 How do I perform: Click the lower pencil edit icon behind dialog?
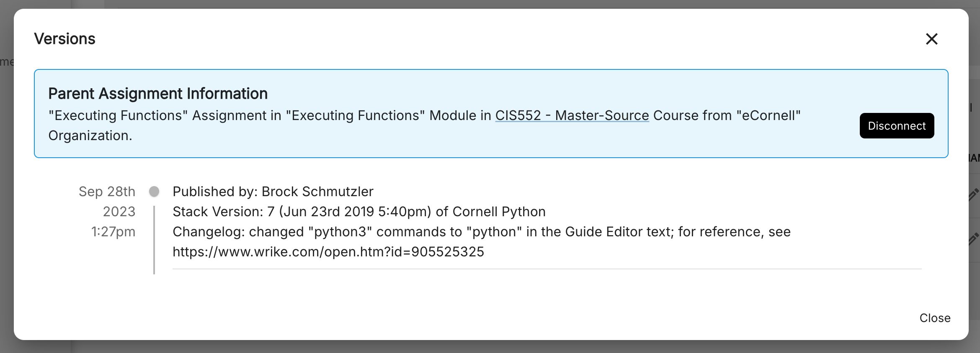(974, 238)
